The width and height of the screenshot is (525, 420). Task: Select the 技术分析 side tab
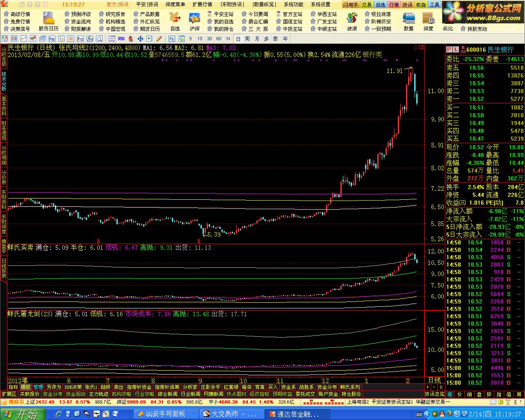coord(4,82)
